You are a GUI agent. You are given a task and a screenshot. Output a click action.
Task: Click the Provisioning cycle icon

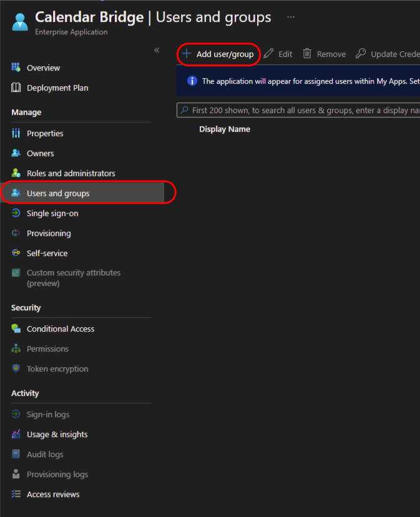pyautogui.click(x=16, y=233)
